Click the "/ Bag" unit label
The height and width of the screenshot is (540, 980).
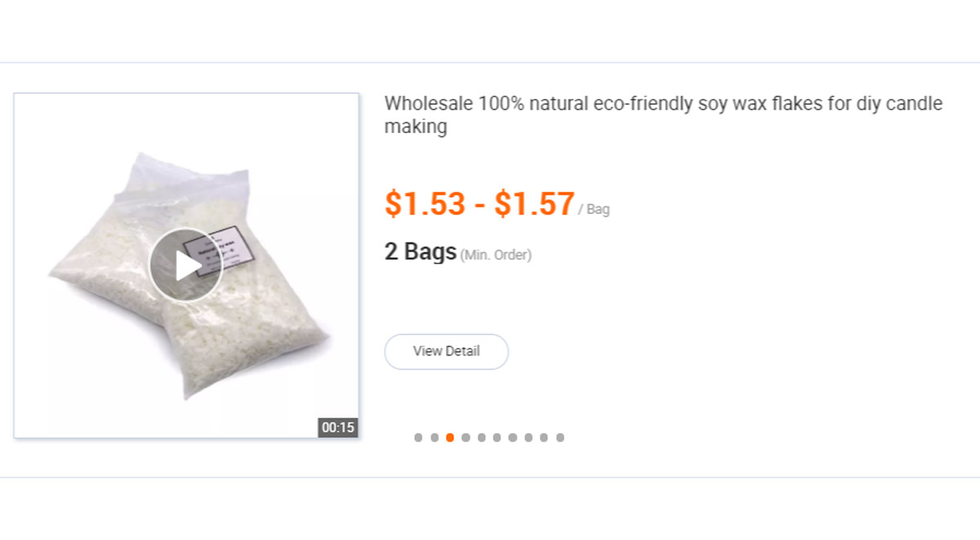pos(595,210)
